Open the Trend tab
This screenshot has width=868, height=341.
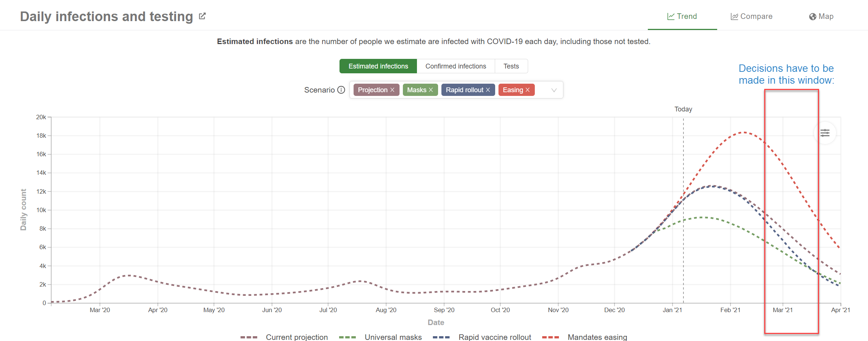point(682,16)
